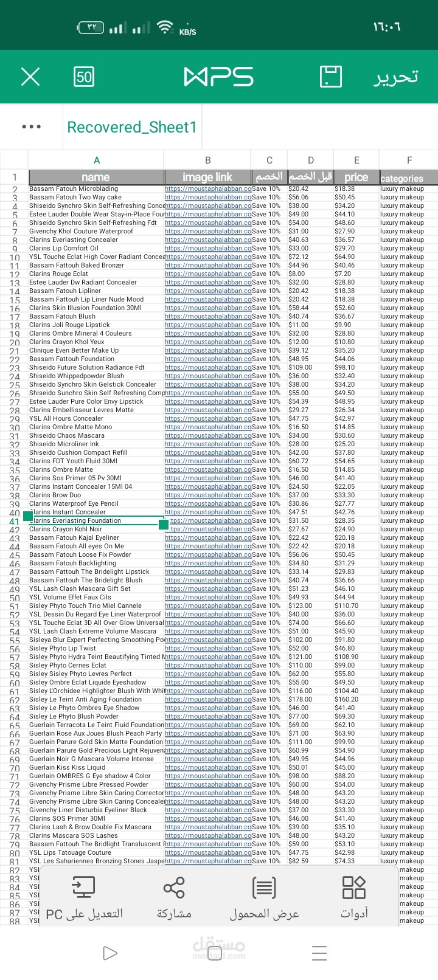Click the 'price' header cell
Viewport: 438px width, 980px height.
click(356, 177)
